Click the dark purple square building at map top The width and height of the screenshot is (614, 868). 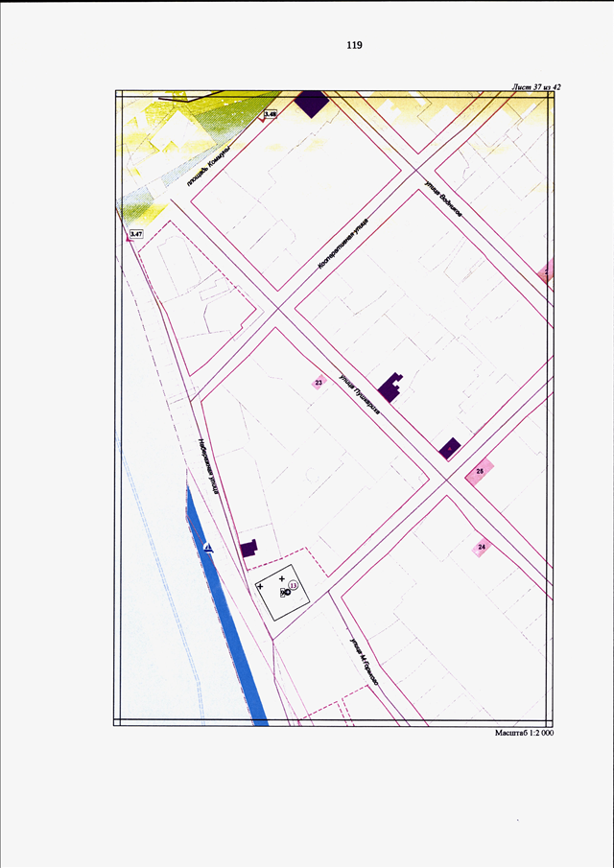tap(311, 103)
